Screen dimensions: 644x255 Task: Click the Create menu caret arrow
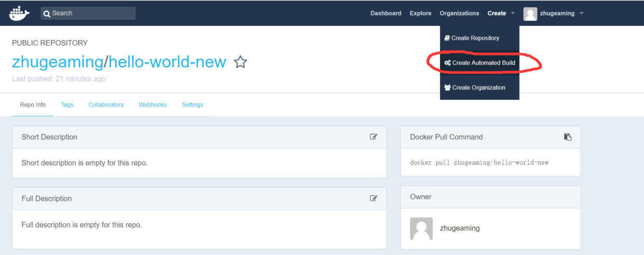tap(513, 14)
